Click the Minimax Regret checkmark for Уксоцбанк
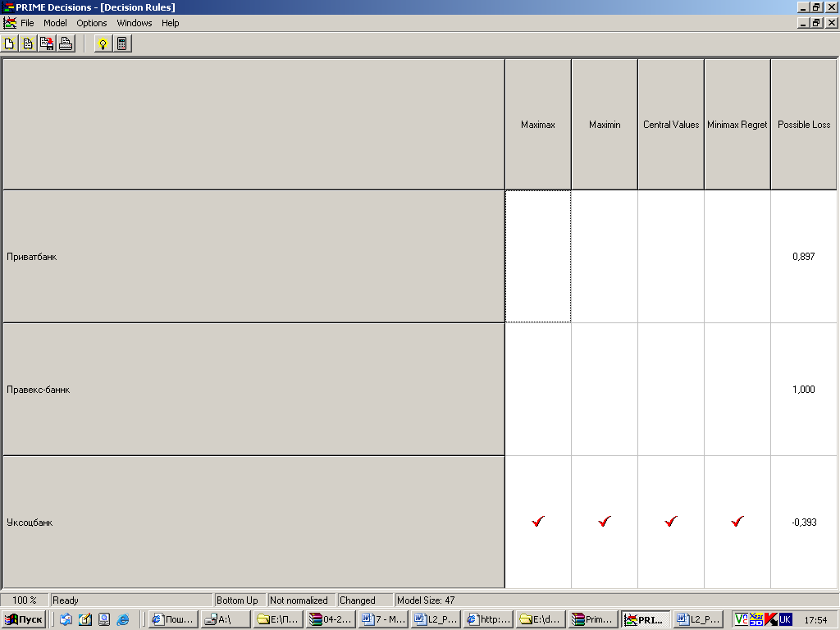Screen dimensions: 840x630 click(x=737, y=521)
